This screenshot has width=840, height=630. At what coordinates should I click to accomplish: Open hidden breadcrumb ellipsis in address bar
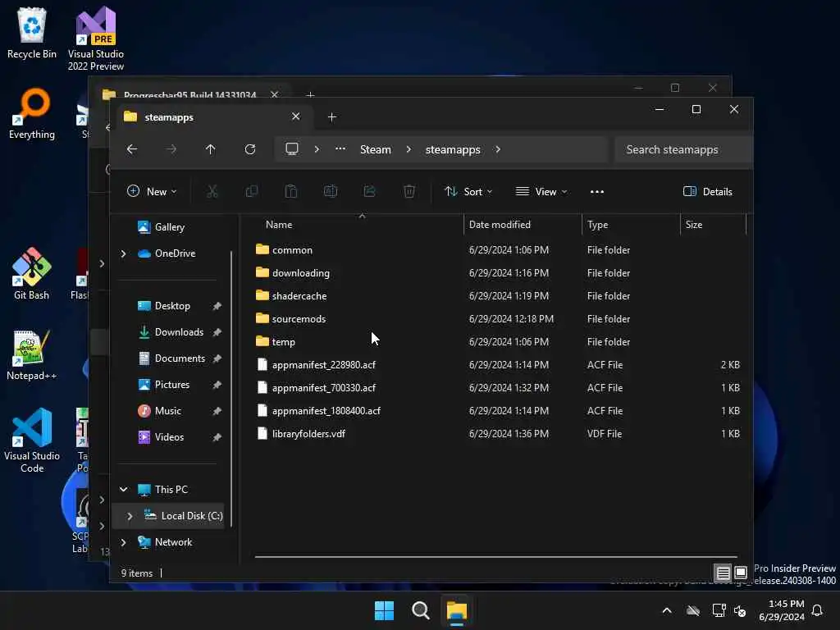(340, 149)
